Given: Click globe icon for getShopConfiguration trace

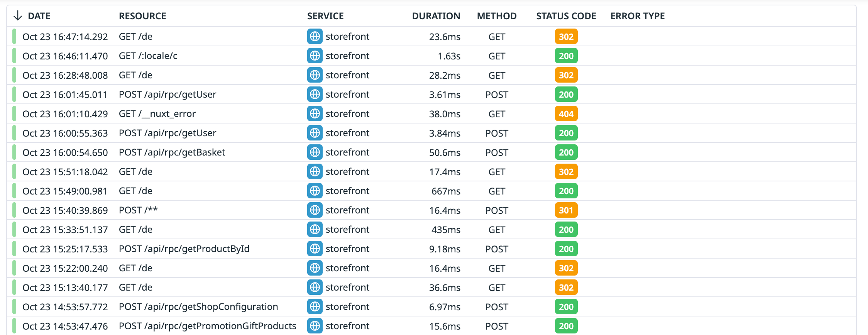Looking at the screenshot, I should (x=315, y=307).
